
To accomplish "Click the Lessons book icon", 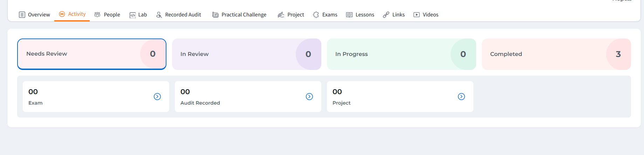I will pos(349,15).
